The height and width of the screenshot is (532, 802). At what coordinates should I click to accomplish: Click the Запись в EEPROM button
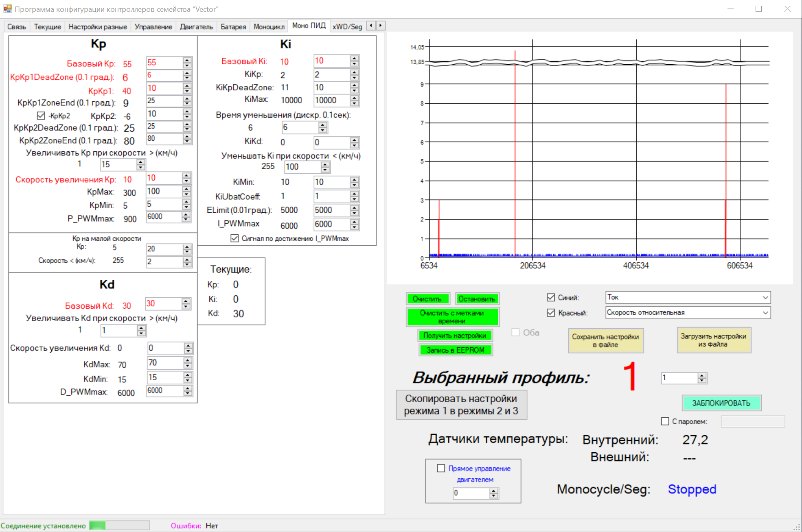pyautogui.click(x=456, y=350)
